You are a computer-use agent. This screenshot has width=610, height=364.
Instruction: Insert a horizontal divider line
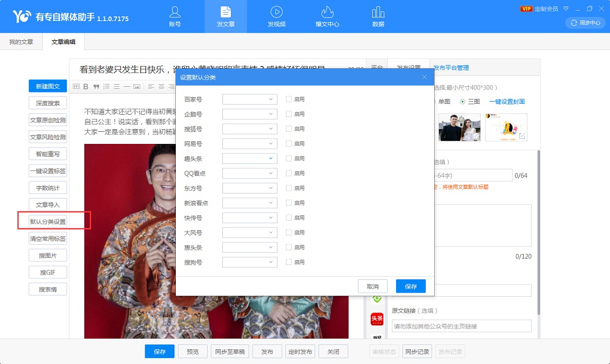point(127,86)
